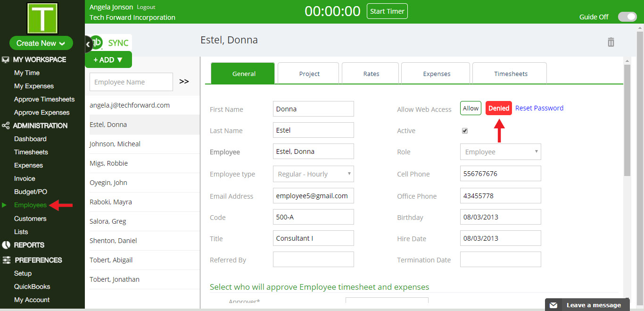Click the red Denied button
The width and height of the screenshot is (644, 311).
click(499, 108)
